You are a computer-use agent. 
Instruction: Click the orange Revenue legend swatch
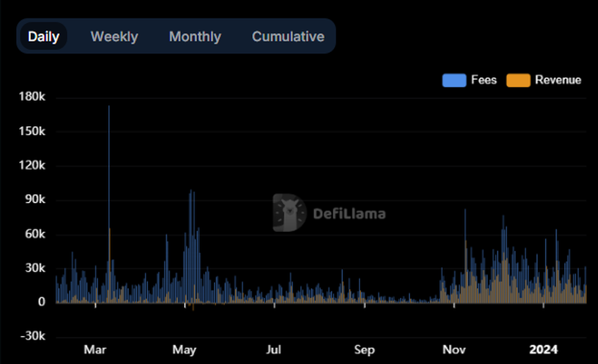tap(518, 80)
